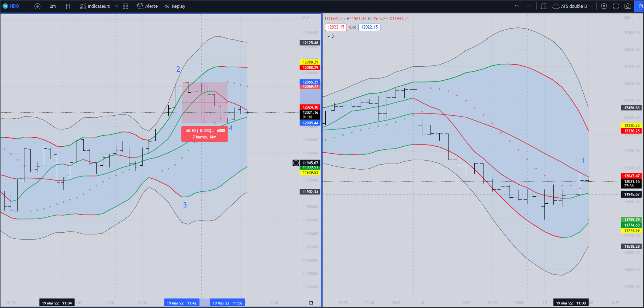Screen dimensions: 644x308
Task: Create an alert with Alerte button
Action: (x=148, y=6)
